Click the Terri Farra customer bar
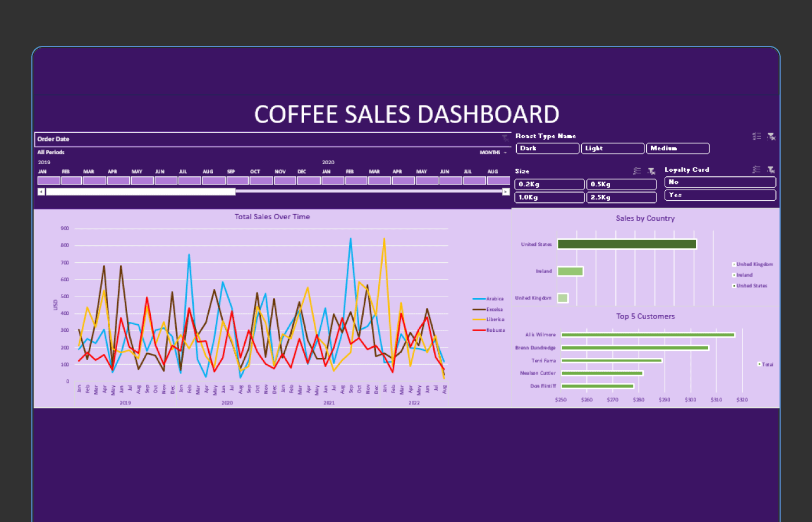The width and height of the screenshot is (812, 522). tap(612, 360)
